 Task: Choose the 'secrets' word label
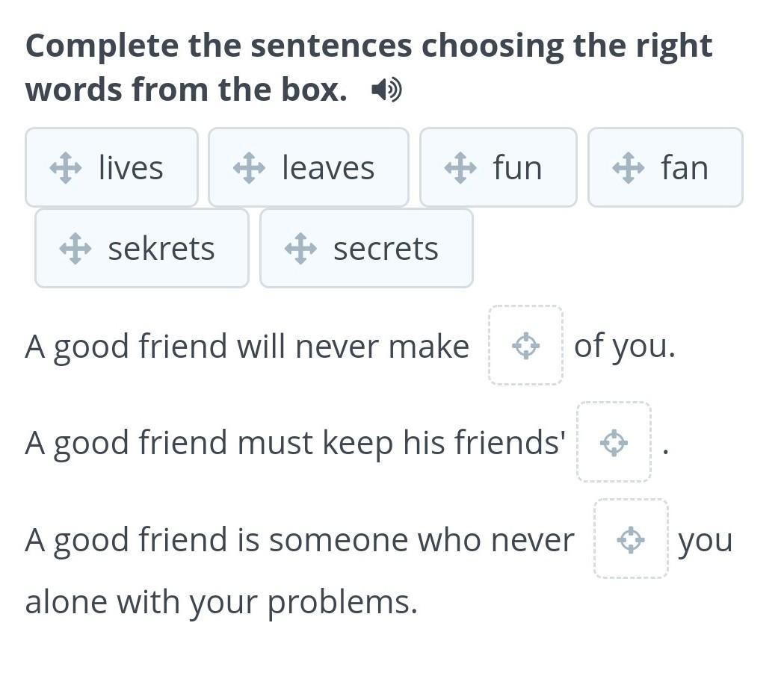point(386,249)
